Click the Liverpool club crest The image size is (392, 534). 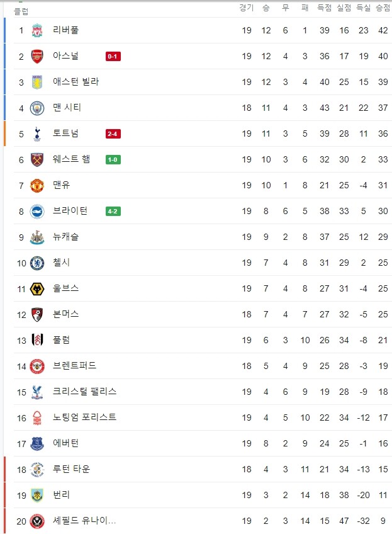[37, 30]
